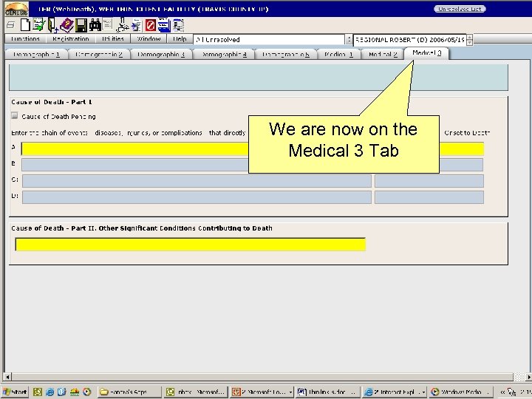Click the horizontal scrollbar right arrow

pyautogui.click(x=528, y=377)
